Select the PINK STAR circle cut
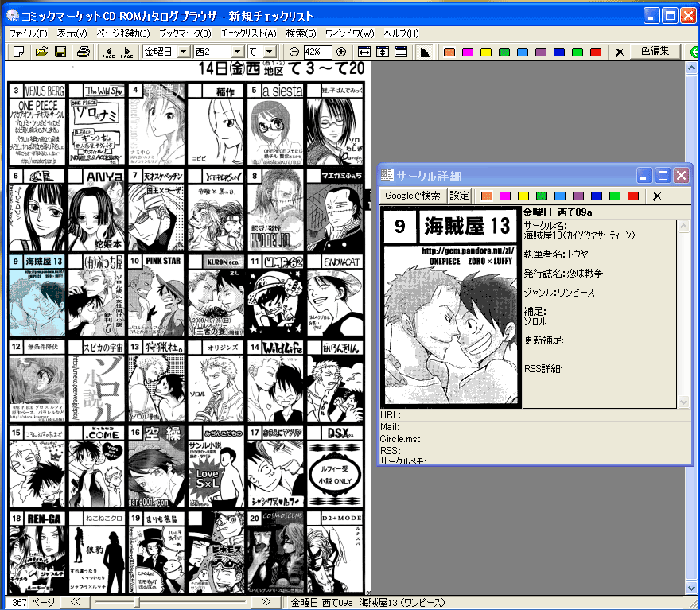The height and width of the screenshot is (610, 700). (156, 295)
